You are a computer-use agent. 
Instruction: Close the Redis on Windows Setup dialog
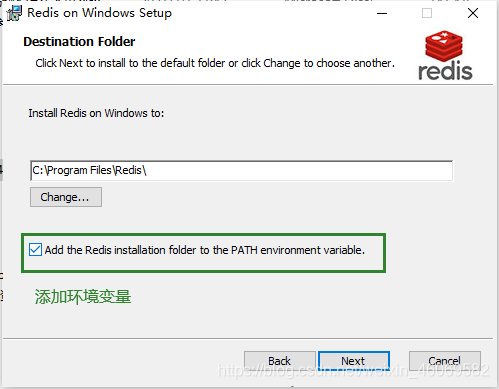473,13
